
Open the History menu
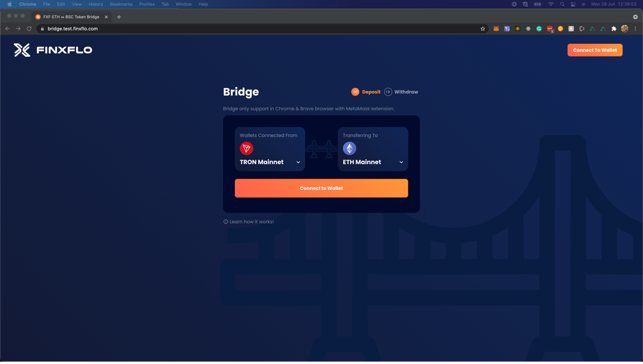(96, 4)
